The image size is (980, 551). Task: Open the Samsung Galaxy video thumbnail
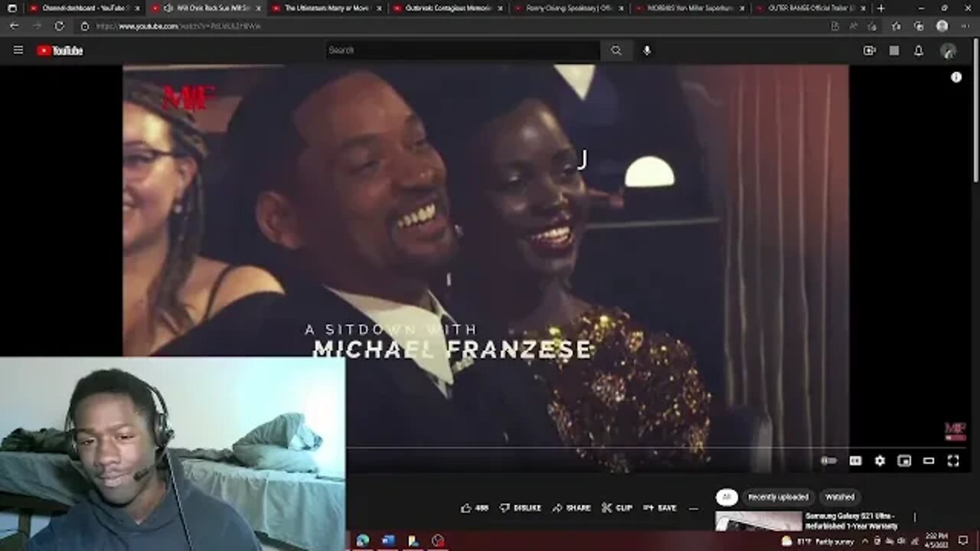(x=758, y=521)
